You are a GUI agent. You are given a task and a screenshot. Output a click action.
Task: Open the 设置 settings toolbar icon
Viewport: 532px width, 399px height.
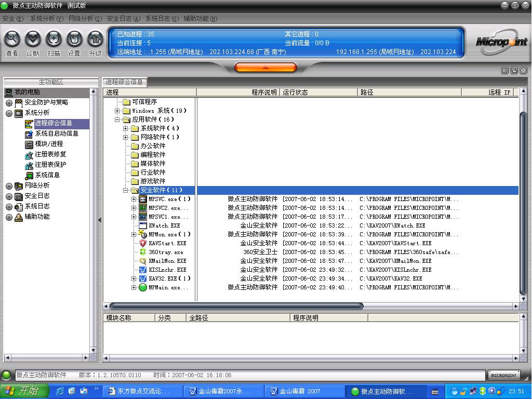[x=74, y=39]
